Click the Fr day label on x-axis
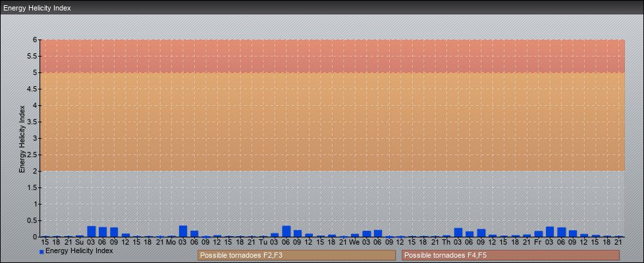The width and height of the screenshot is (644, 263). [x=537, y=243]
